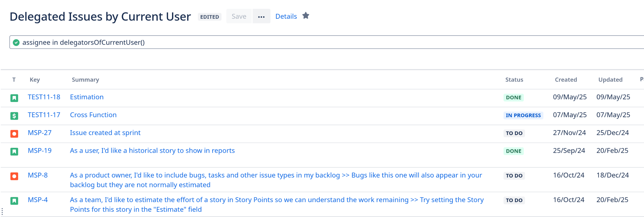The height and width of the screenshot is (217, 644).
Task: Open the 'Issue created at sprint' summary
Action: (105, 133)
